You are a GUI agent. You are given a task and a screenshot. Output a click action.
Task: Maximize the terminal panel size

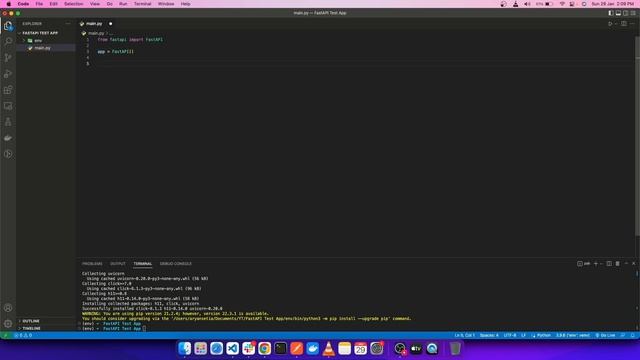point(626,264)
